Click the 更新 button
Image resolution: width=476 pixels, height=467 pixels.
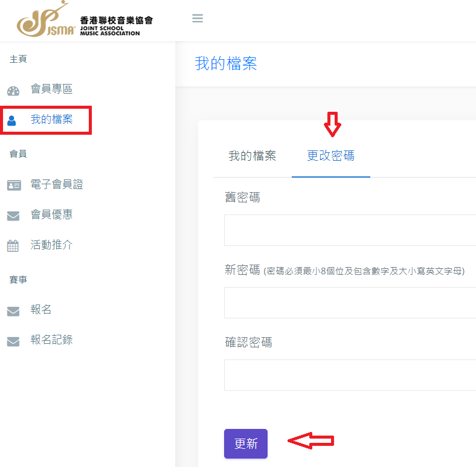click(246, 443)
